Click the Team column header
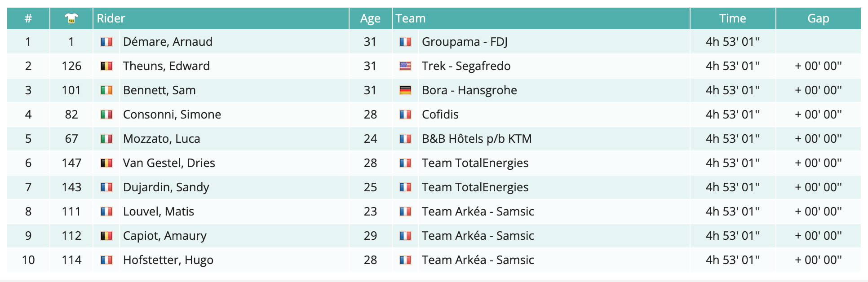This screenshot has width=868, height=282. click(x=411, y=18)
